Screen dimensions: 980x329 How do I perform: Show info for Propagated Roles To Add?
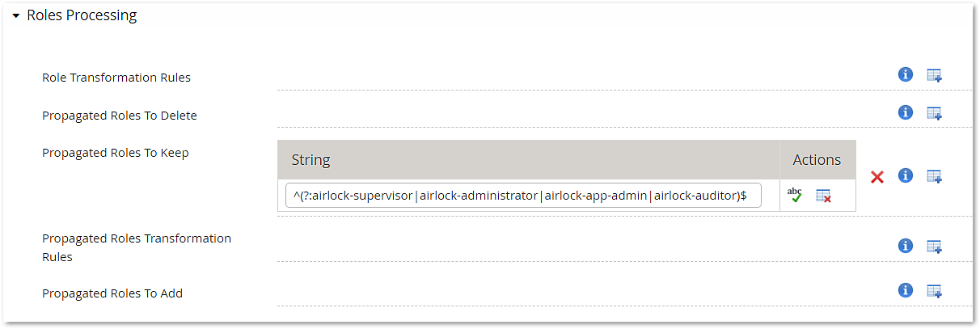(x=906, y=289)
